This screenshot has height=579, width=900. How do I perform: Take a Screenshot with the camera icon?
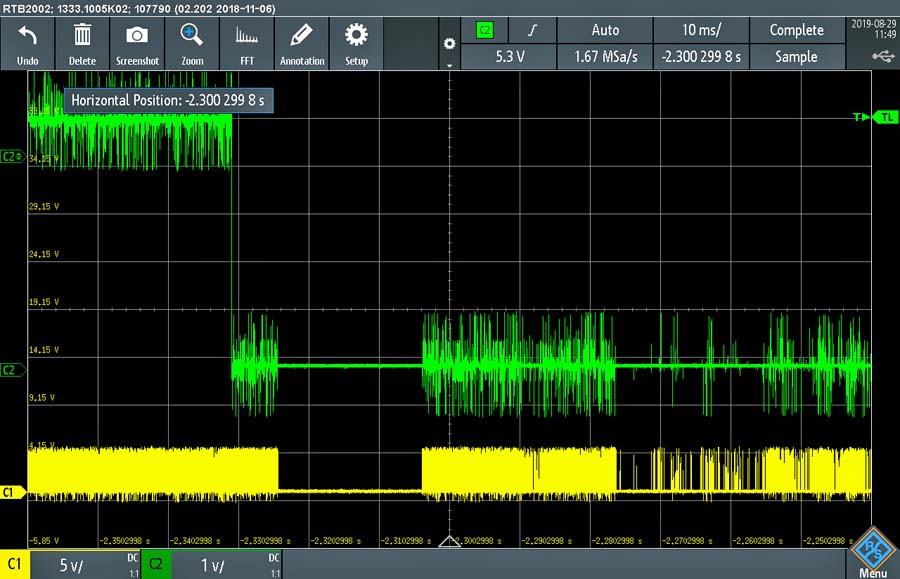tap(137, 44)
